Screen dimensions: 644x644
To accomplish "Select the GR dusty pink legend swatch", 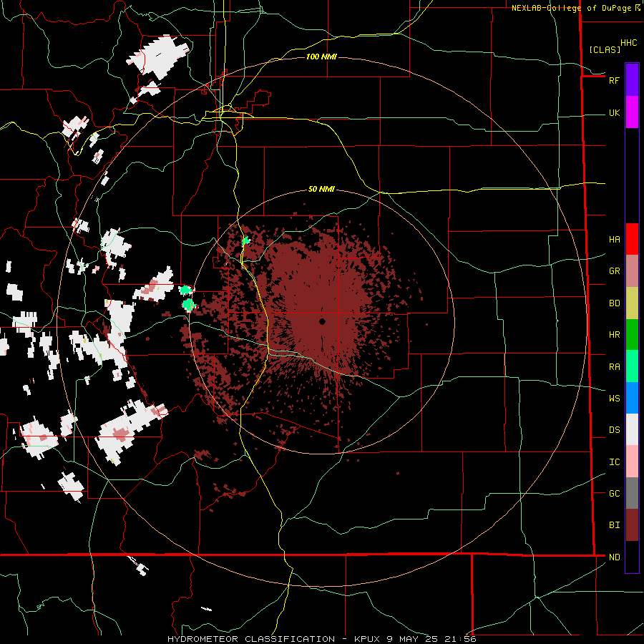I will [632, 271].
